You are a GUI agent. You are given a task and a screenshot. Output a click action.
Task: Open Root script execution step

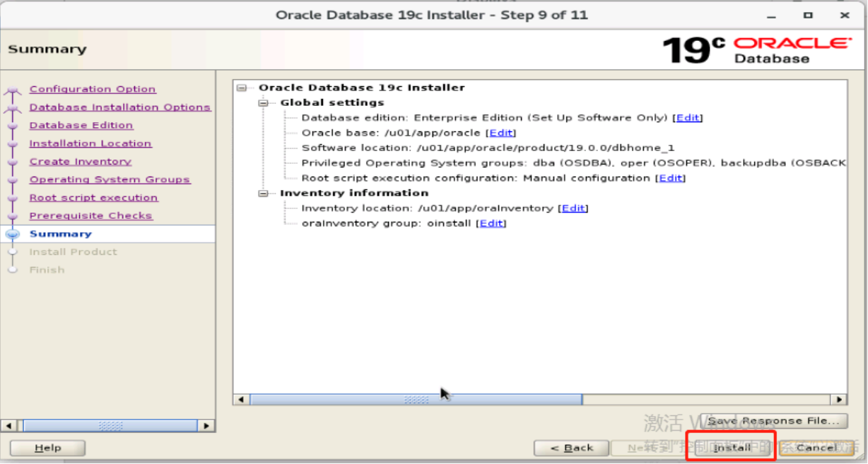(94, 198)
